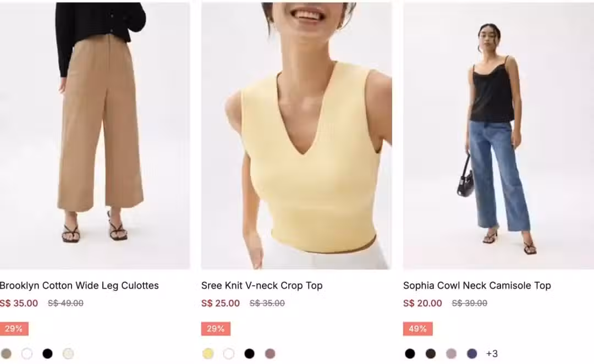The image size is (594, 364).
Task: Choose the black swatch for Sophia Camisole Top
Action: (x=410, y=354)
